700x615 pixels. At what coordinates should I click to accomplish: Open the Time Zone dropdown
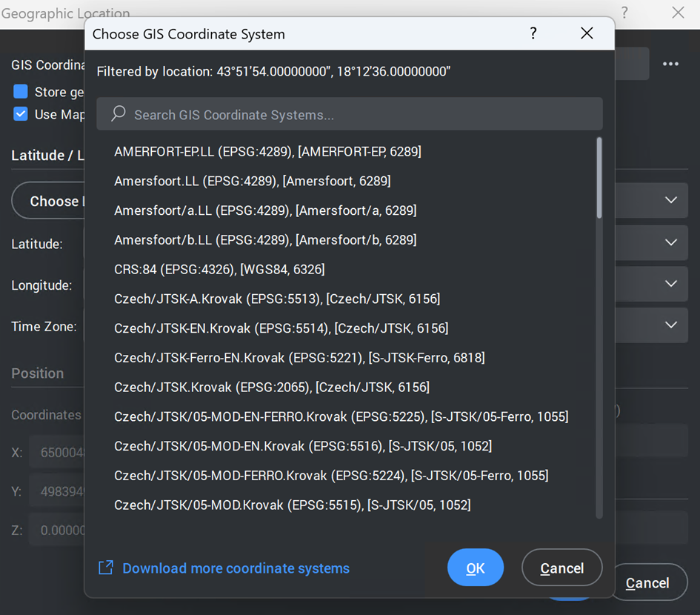point(671,325)
